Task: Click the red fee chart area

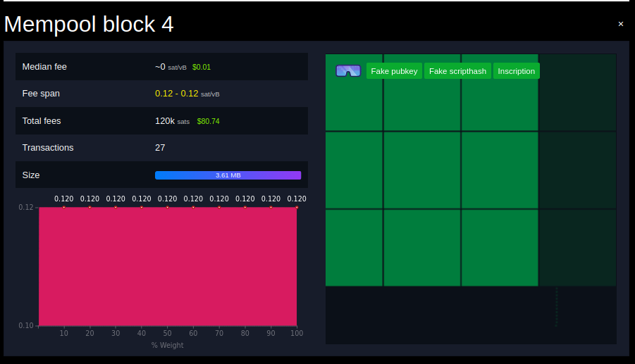Action: click(x=168, y=267)
